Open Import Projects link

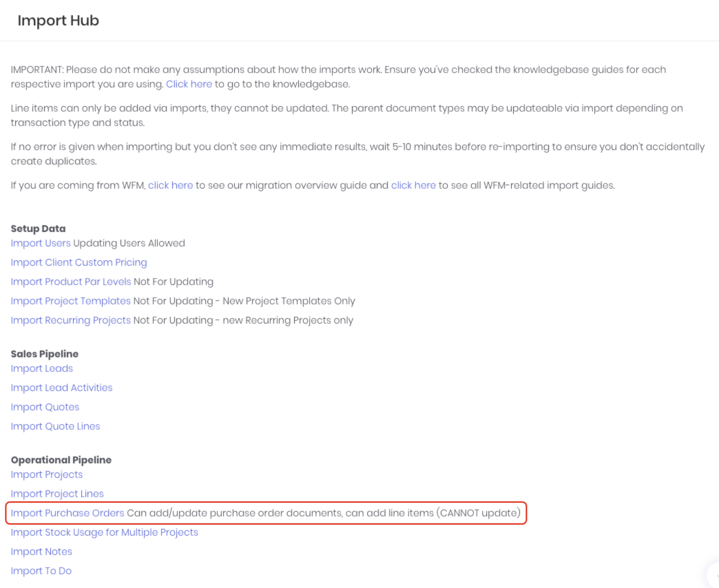47,474
